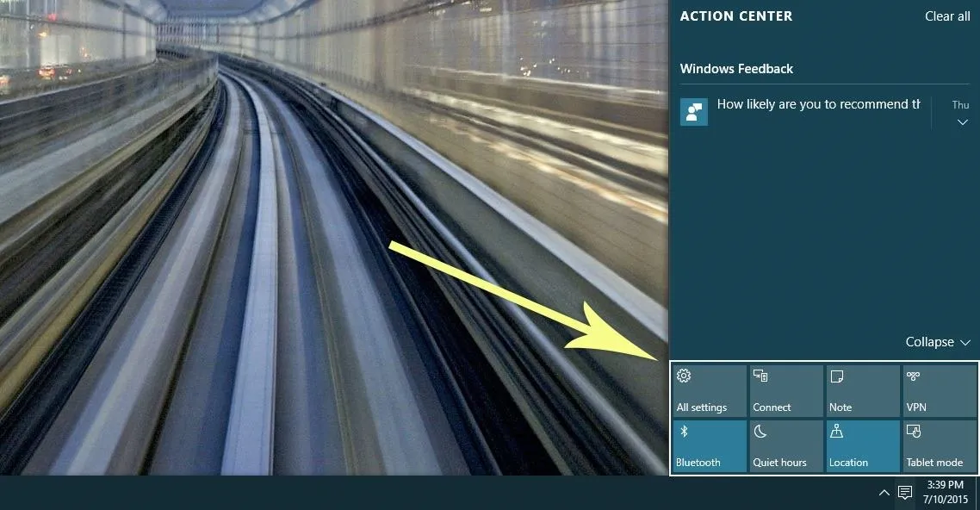Open the 'How likely are you to recommend' notification
Image resolution: width=980 pixels, height=510 pixels.
(x=818, y=104)
